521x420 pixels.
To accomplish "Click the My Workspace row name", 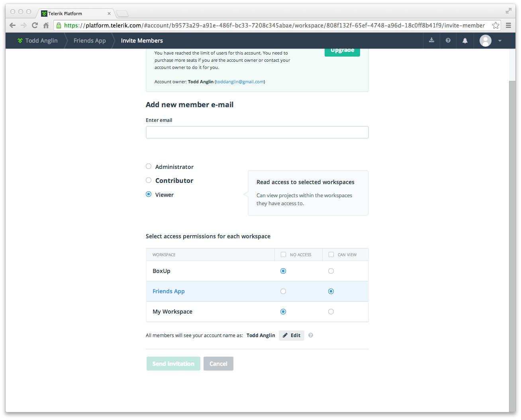I will point(172,312).
